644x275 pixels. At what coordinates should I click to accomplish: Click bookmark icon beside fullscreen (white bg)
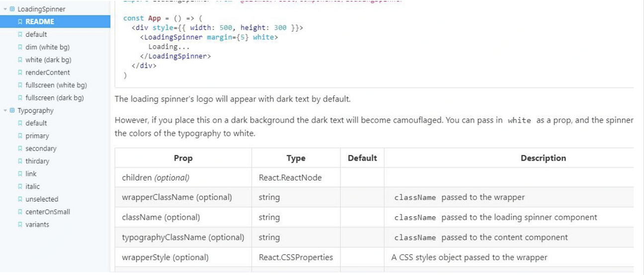20,85
